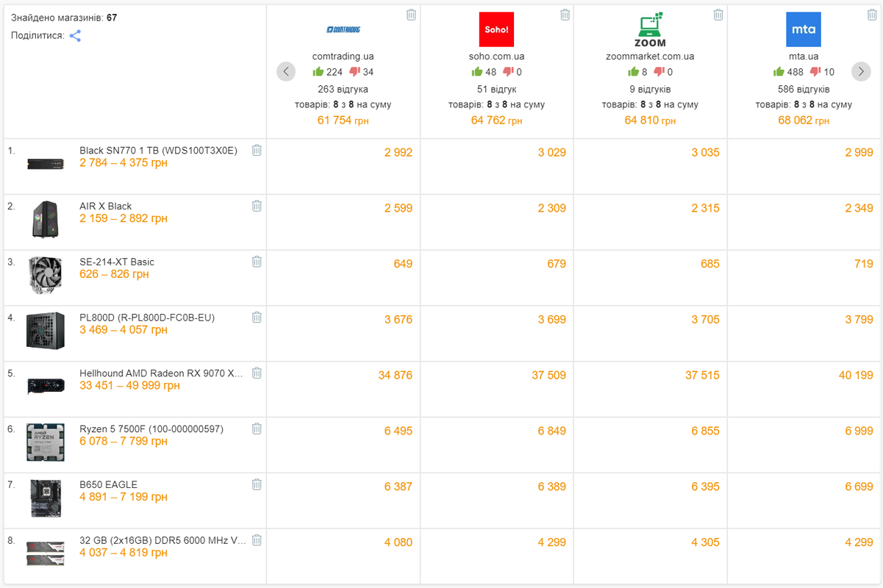
Task: Show next stores with right arrow
Action: pos(861,71)
